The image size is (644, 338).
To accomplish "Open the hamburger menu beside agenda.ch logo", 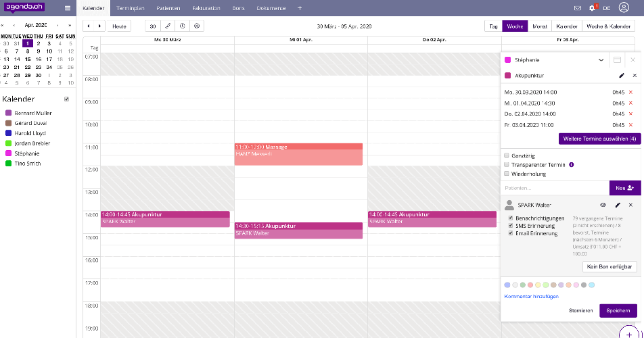I will tap(67, 8).
